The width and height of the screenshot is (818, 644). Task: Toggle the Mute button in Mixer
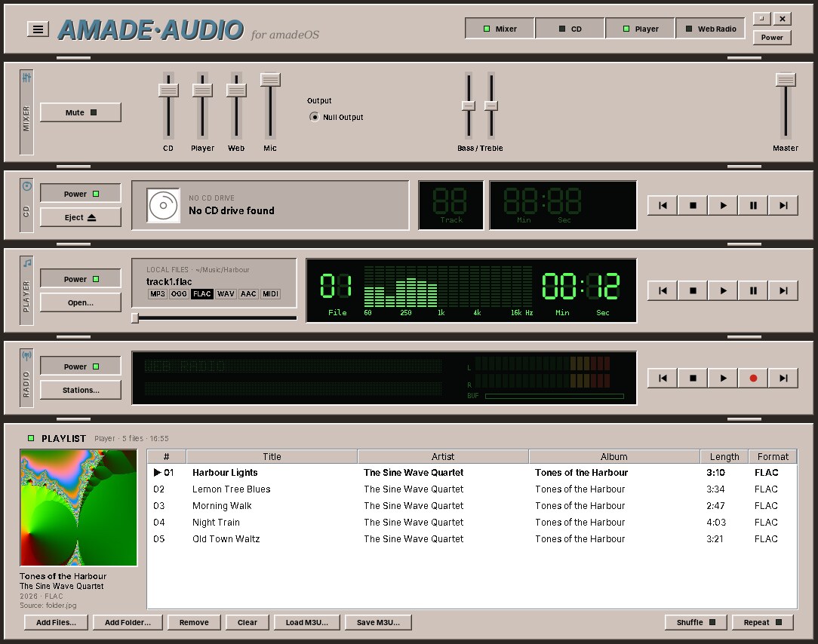point(80,112)
